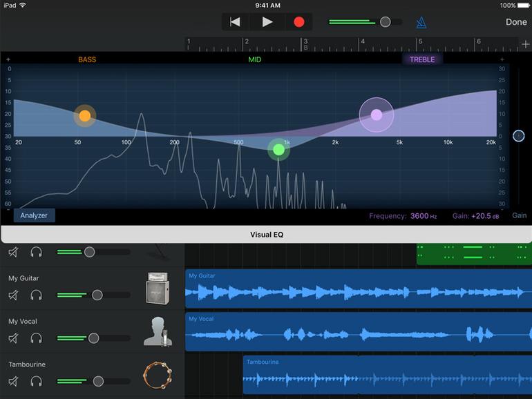Click the Visual EQ title bar
The width and height of the screenshot is (532, 399).
266,235
